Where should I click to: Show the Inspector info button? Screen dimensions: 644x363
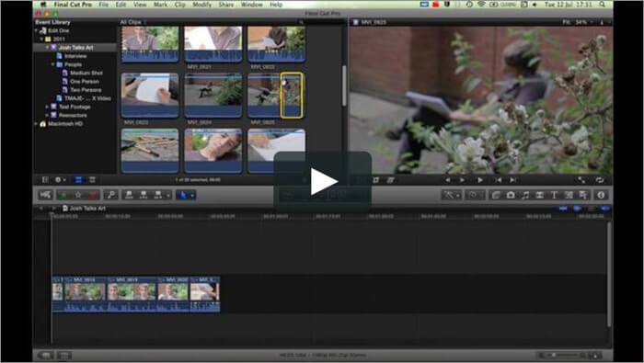point(601,195)
